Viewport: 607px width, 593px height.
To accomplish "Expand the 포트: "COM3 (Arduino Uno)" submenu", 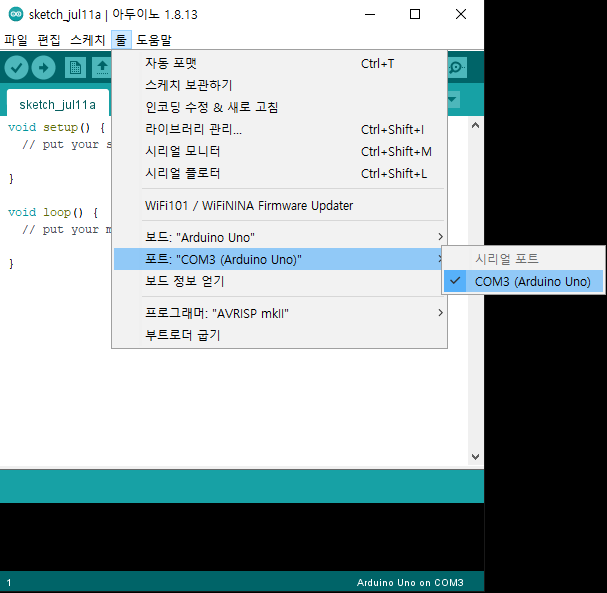I will tap(279, 259).
